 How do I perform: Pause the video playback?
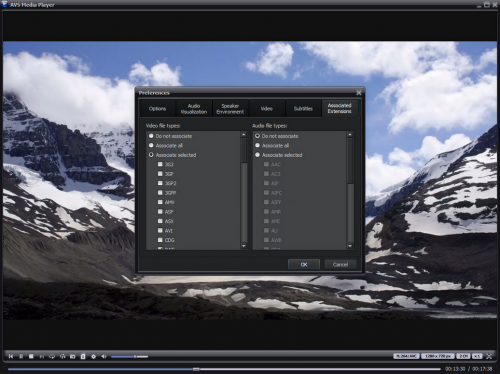pos(21,356)
